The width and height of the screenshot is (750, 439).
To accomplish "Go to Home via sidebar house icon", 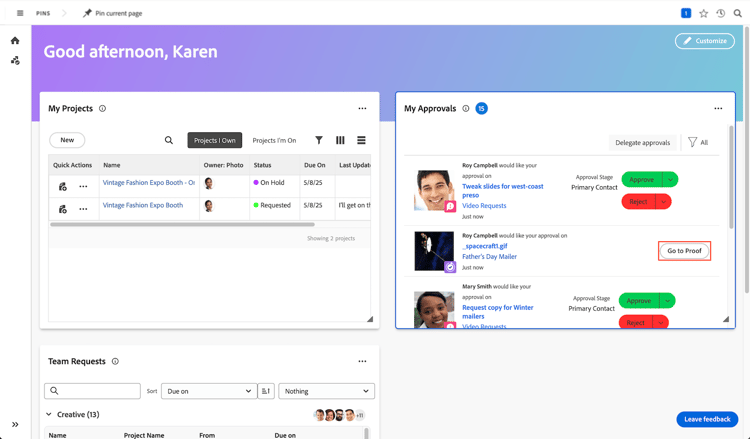I will pos(15,41).
